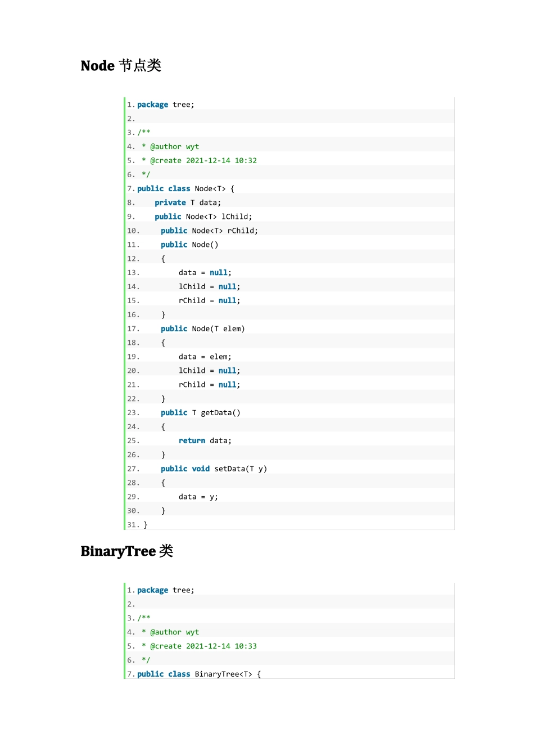Click the 'public class Node<T> {' line
Image resolution: width=534 pixels, height=756 pixels.
point(186,189)
